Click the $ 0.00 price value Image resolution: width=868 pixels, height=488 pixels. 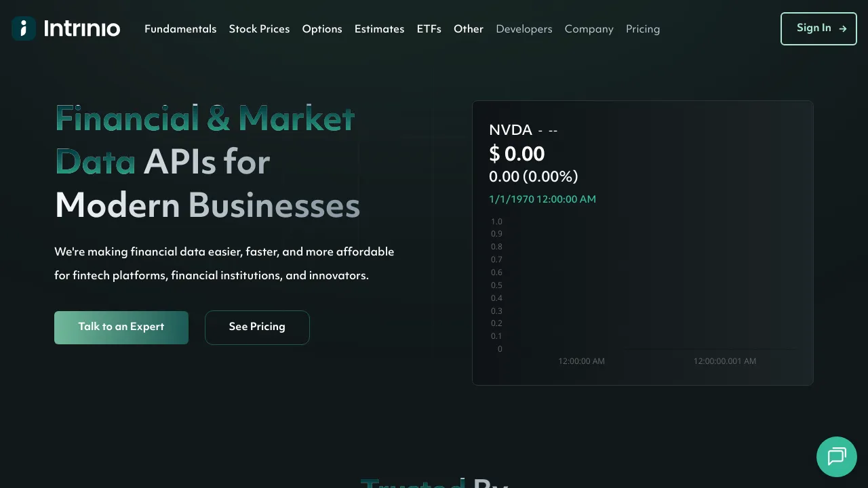(517, 154)
